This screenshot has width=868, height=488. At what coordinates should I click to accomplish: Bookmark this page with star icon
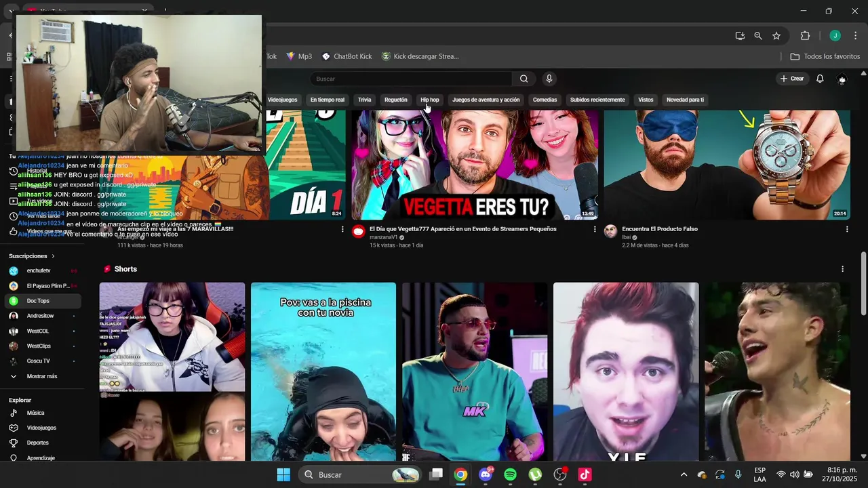click(776, 36)
